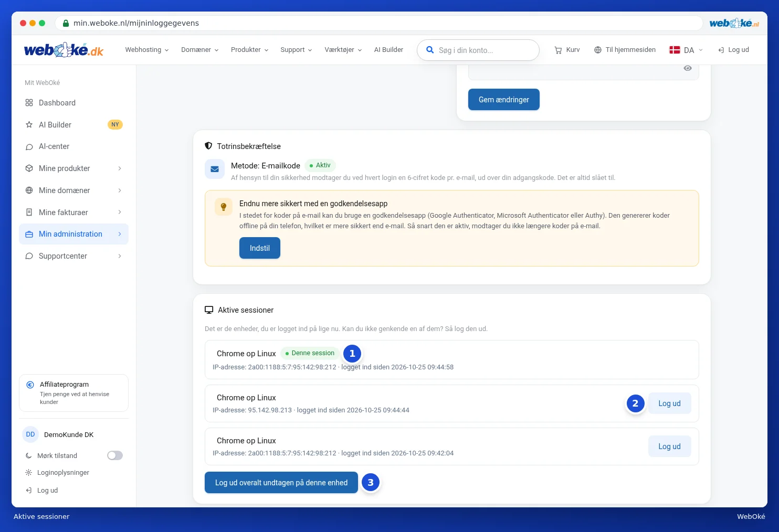Click the Danish flag icon
Image resolution: width=779 pixels, height=532 pixels.
(x=675, y=50)
